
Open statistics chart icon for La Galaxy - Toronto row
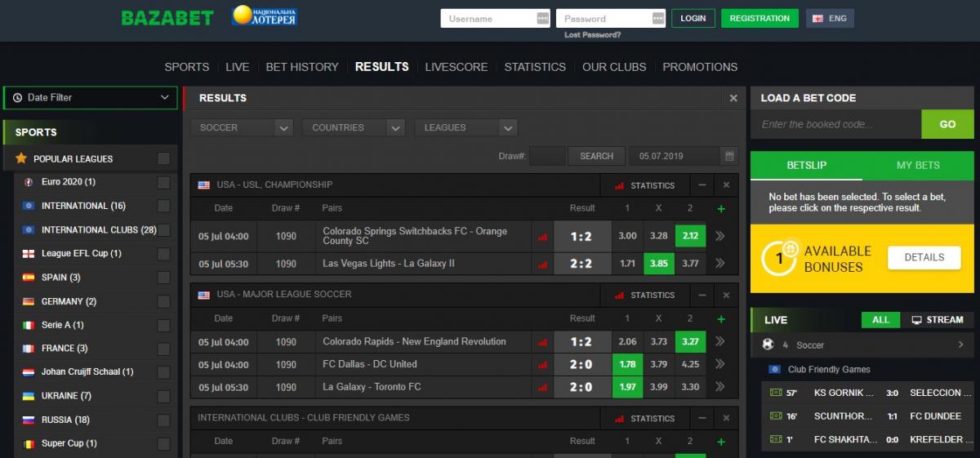coord(542,388)
